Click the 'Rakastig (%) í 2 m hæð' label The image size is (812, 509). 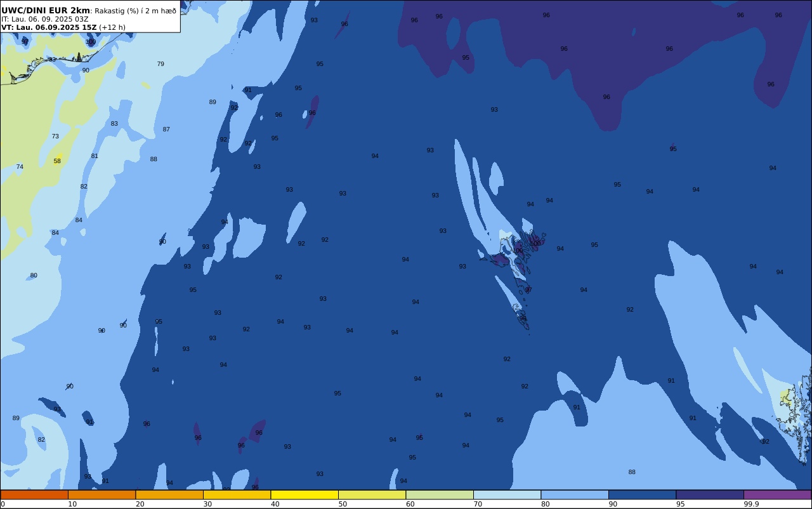pyautogui.click(x=135, y=11)
